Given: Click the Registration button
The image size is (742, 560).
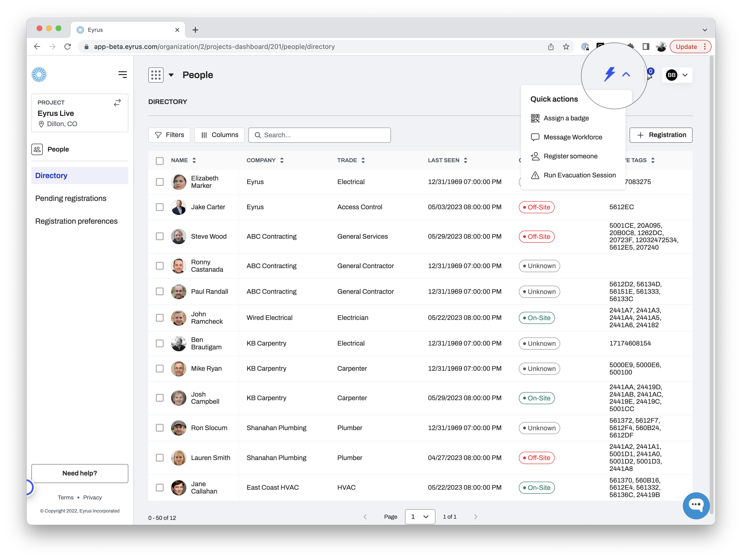Looking at the screenshot, I should (x=660, y=135).
